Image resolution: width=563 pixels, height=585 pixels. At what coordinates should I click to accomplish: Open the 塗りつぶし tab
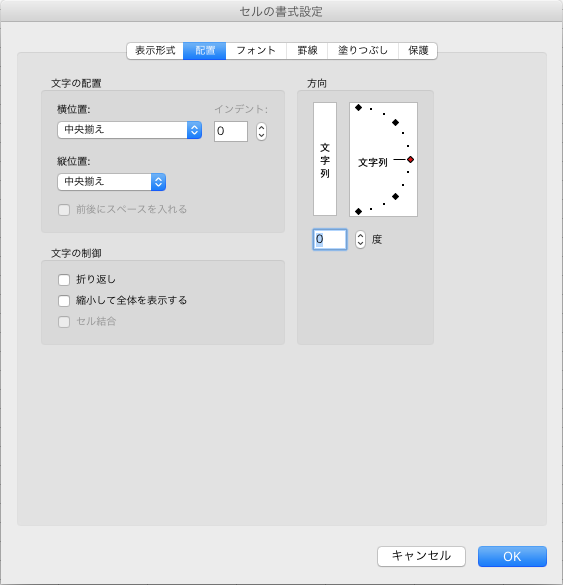click(363, 51)
